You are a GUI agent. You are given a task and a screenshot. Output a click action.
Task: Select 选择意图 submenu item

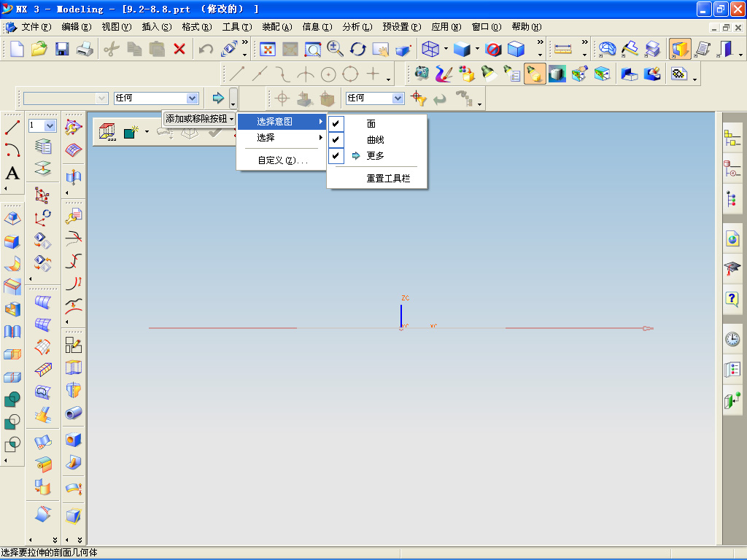pos(282,122)
